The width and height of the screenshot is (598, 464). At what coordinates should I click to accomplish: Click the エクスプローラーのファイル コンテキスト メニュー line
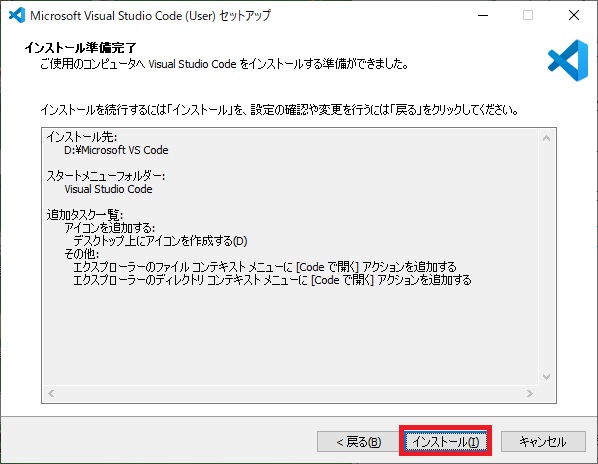pos(265,267)
